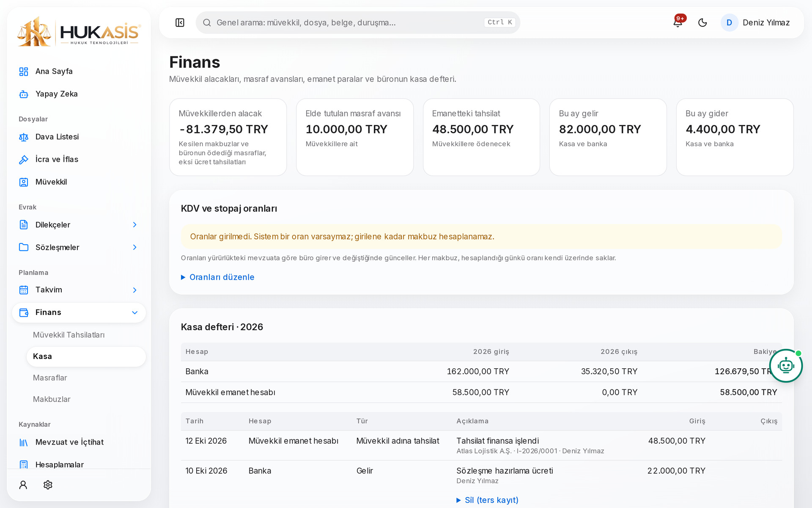
Task: Click the Dilekçeler document icon
Action: (24, 225)
